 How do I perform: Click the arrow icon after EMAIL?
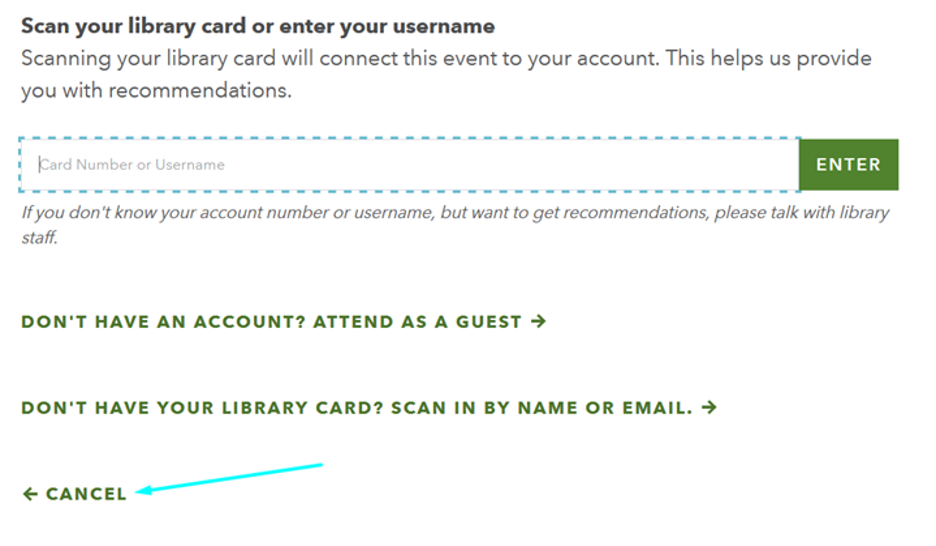(x=710, y=407)
